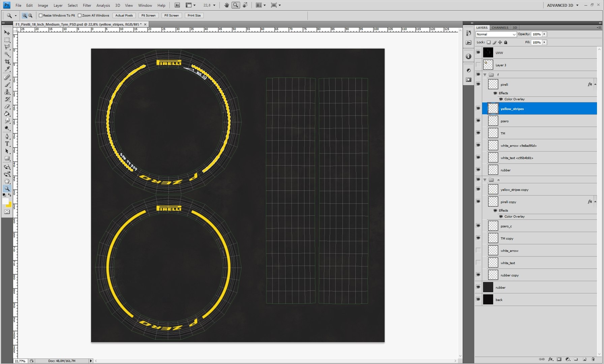Screen dimensions: 604x364
Task: Open the History panel icon
Action: tap(469, 33)
